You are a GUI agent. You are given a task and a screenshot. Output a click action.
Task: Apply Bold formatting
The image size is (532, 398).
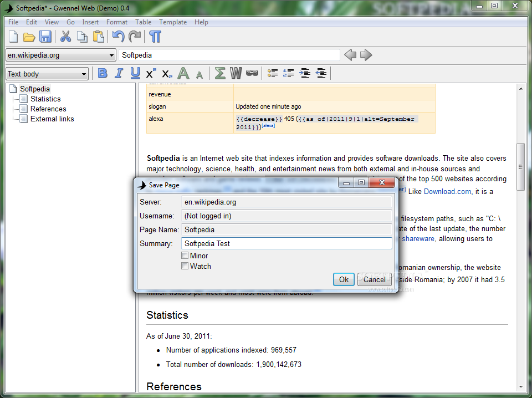pos(103,73)
